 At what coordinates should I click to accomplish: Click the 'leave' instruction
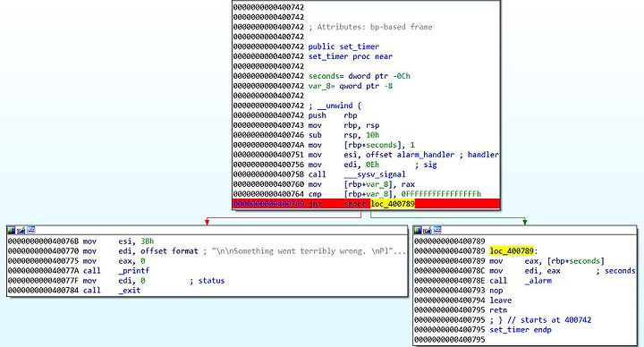(x=501, y=300)
